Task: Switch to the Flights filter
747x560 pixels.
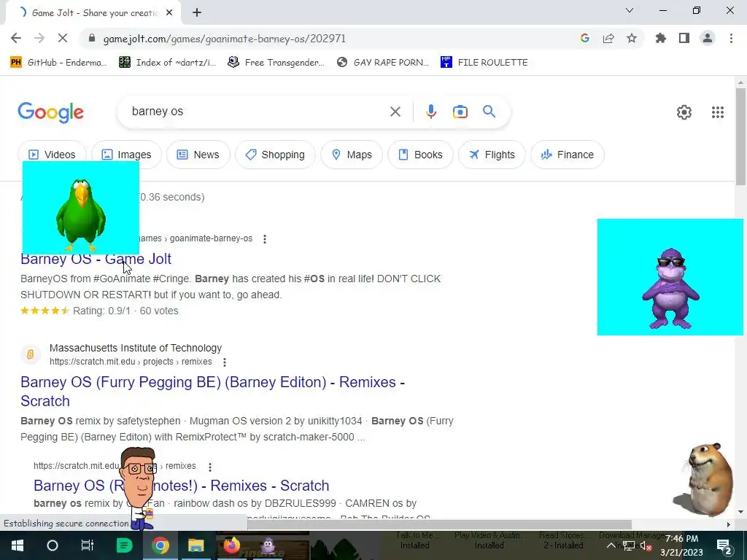Action: tap(492, 155)
